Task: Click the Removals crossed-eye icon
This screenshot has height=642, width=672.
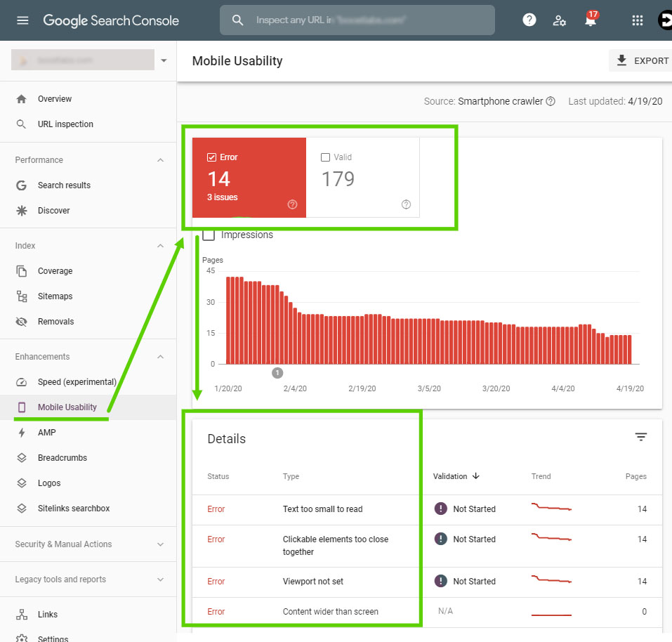Action: pos(22,322)
